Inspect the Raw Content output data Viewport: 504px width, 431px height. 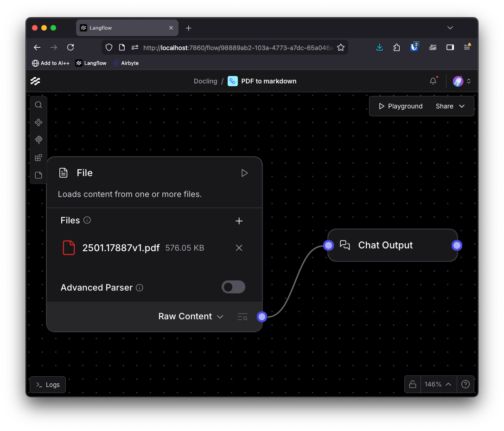tap(242, 317)
